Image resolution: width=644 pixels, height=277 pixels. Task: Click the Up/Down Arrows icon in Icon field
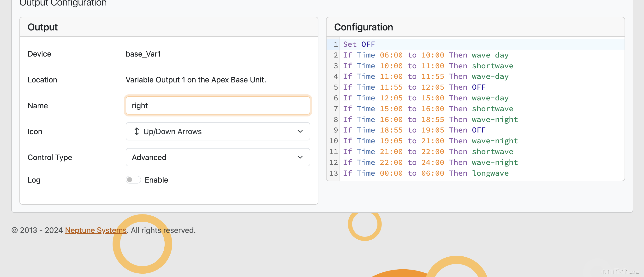(137, 131)
